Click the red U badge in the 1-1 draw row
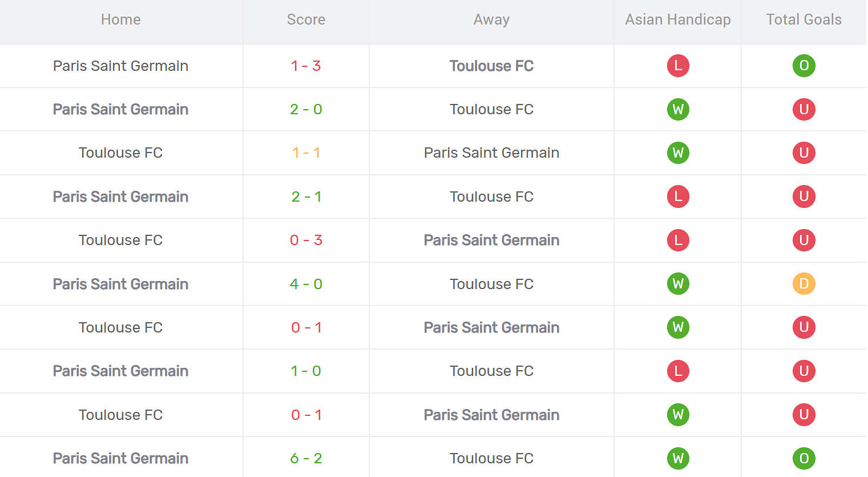Image resolution: width=868 pixels, height=477 pixels. 804,153
